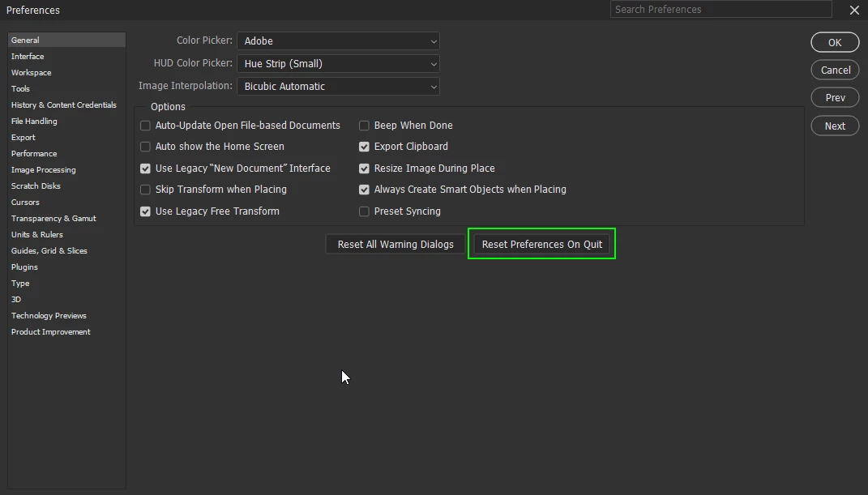
Task: Go to Tools preferences
Action: click(66, 88)
